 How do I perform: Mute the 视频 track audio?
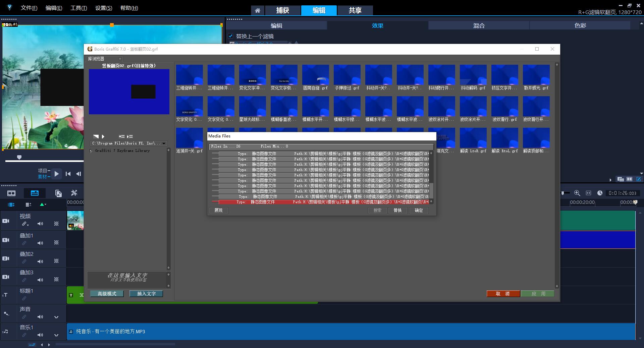point(40,224)
